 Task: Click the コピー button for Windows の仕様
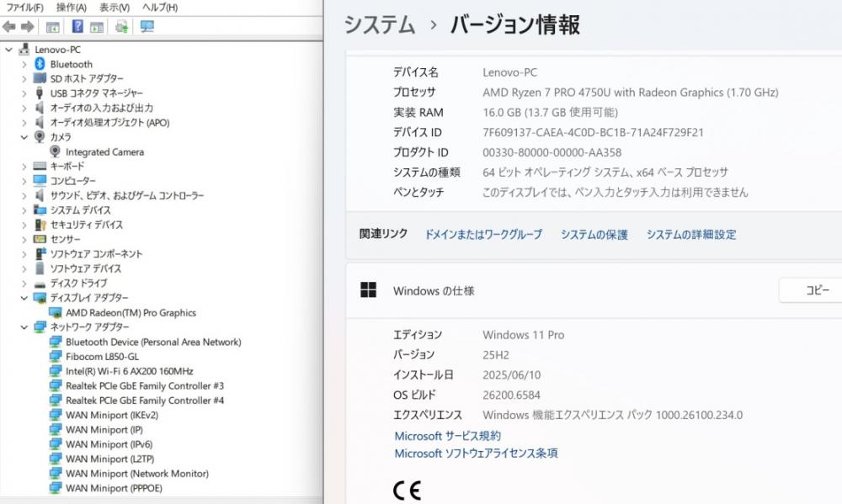tap(811, 290)
